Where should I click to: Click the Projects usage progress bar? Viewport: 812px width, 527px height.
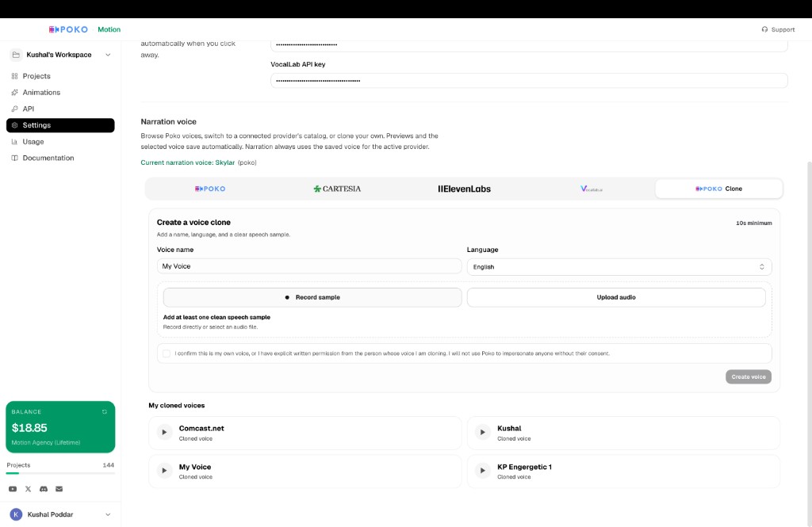[60, 473]
